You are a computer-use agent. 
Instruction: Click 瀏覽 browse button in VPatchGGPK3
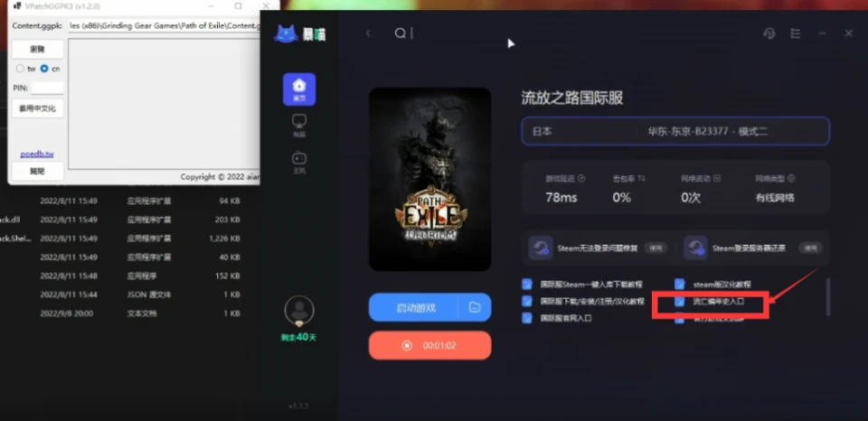point(38,49)
